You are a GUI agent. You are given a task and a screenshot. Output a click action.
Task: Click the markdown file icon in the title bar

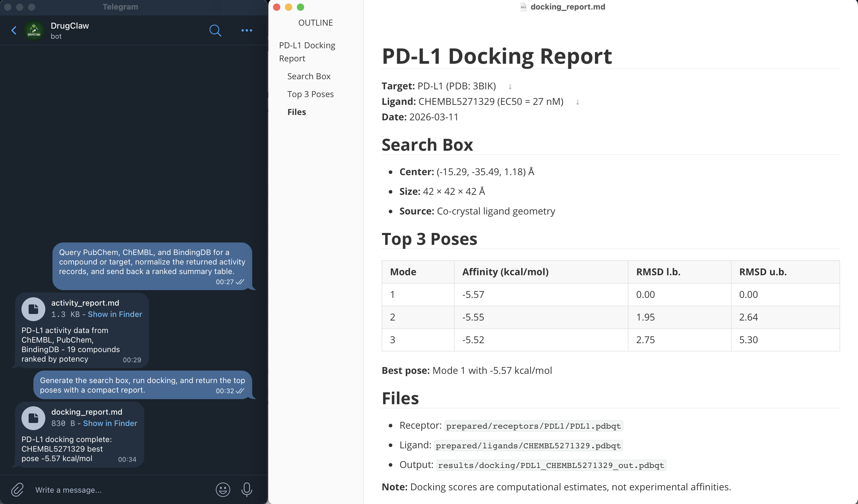(523, 7)
